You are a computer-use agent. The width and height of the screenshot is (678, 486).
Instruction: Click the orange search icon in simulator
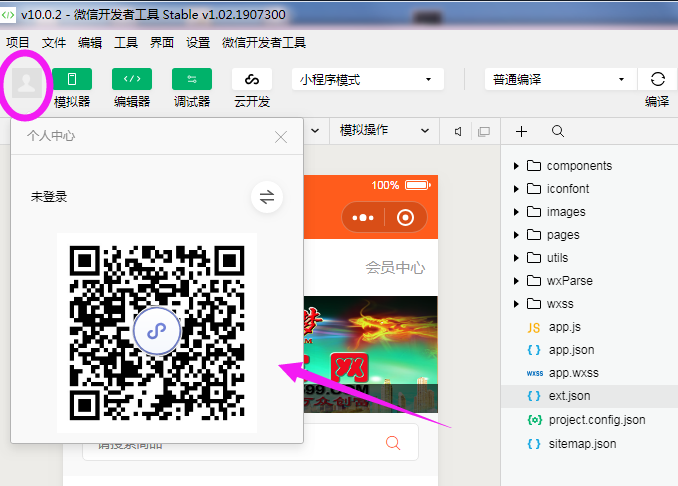393,443
